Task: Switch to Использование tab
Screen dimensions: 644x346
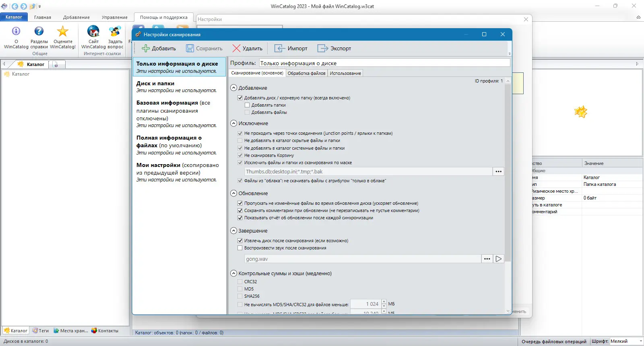Action: 345,73
